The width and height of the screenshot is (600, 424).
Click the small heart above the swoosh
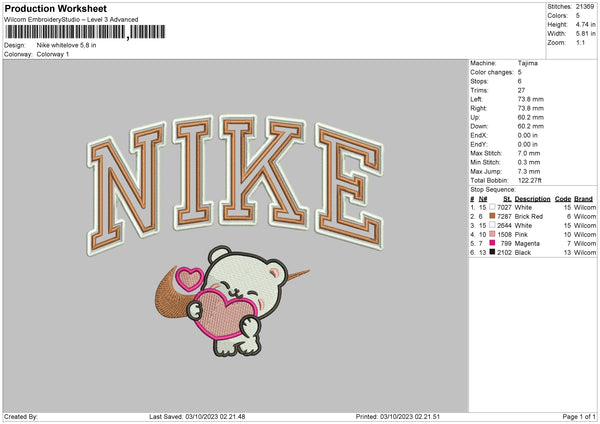tap(190, 278)
